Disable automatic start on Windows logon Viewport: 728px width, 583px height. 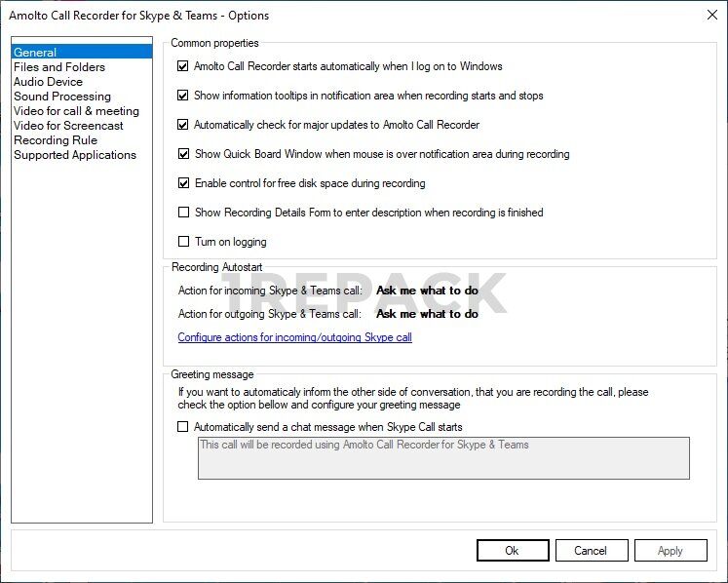pyautogui.click(x=183, y=66)
